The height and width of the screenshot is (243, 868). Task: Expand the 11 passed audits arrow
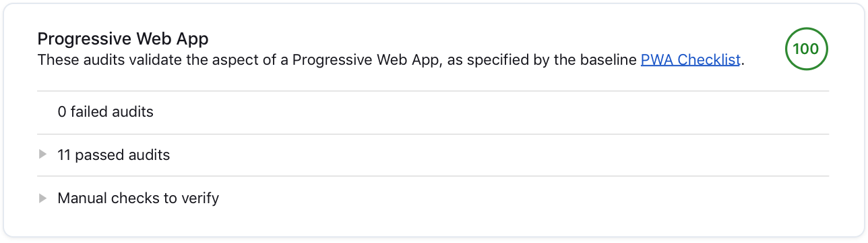43,155
